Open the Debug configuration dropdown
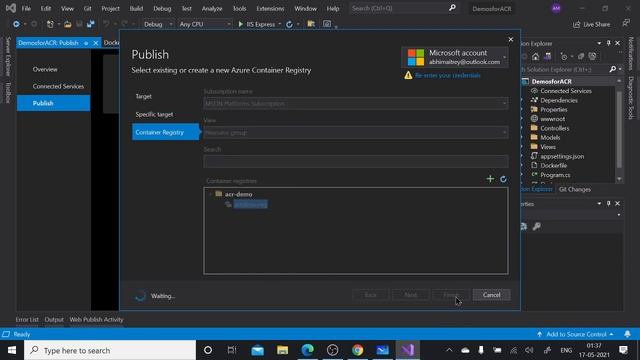Image resolution: width=640 pixels, height=360 pixels. pos(158,24)
